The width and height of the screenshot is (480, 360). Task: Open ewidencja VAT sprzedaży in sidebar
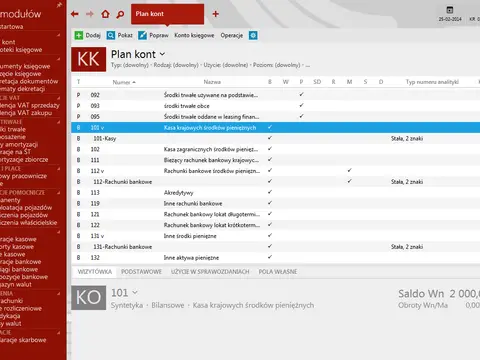pyautogui.click(x=30, y=105)
